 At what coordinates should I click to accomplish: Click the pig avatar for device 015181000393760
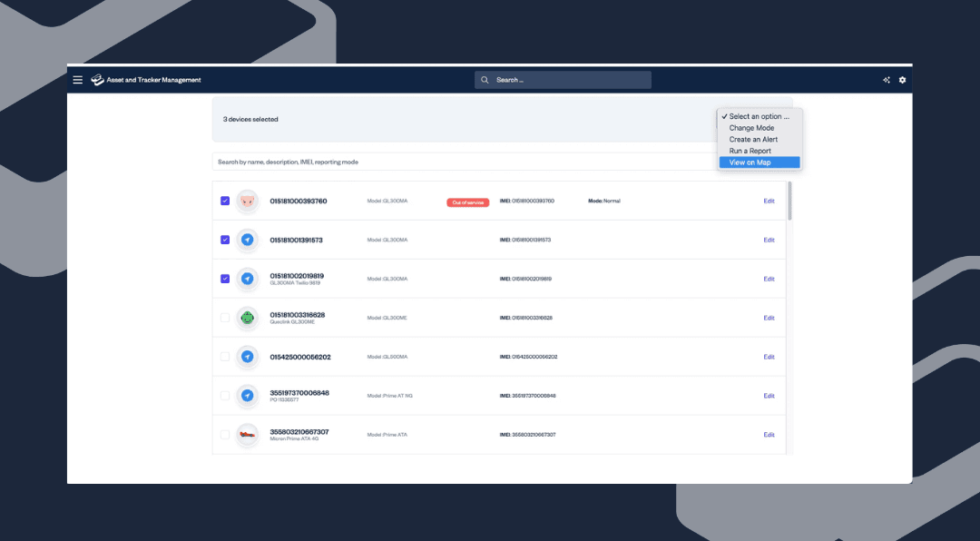point(247,201)
